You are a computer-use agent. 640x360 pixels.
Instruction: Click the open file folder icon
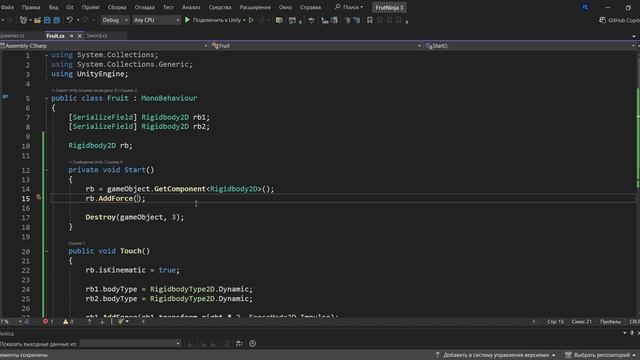click(x=37, y=20)
